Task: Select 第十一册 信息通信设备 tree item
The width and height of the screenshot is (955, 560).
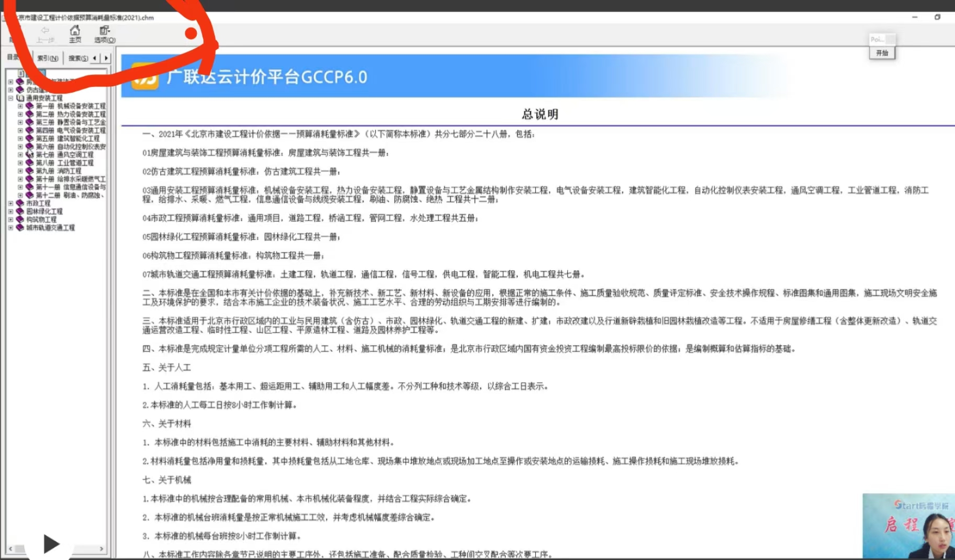Action: (x=71, y=187)
